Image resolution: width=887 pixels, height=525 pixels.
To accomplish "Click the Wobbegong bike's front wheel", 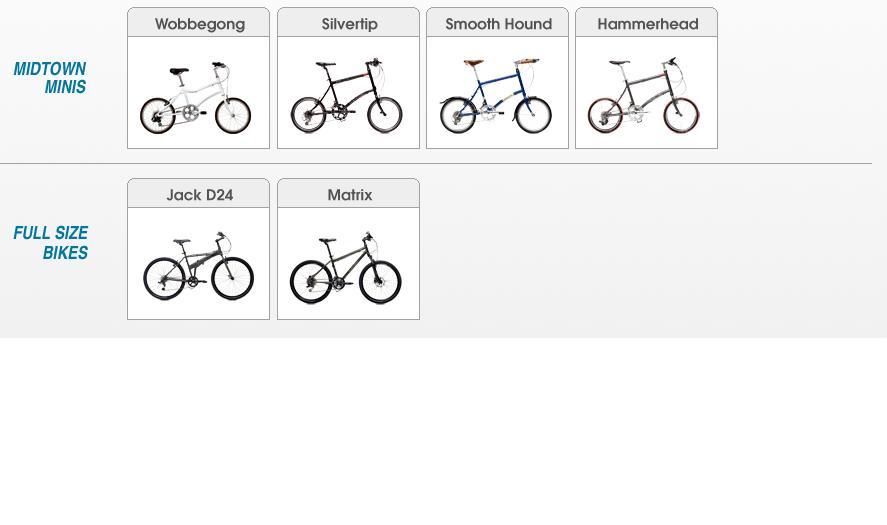I will tap(233, 115).
